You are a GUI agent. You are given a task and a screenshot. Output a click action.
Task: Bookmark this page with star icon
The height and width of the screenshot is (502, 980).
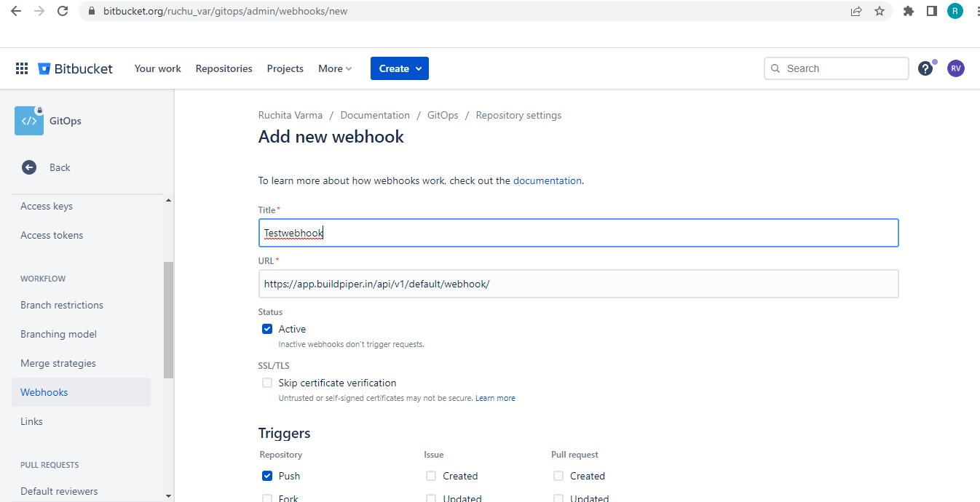880,11
